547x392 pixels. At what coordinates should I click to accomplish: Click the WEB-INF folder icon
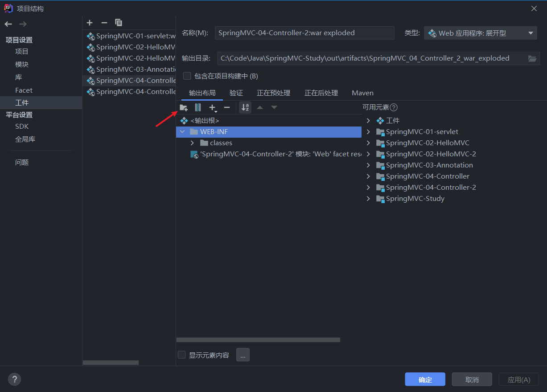click(193, 132)
